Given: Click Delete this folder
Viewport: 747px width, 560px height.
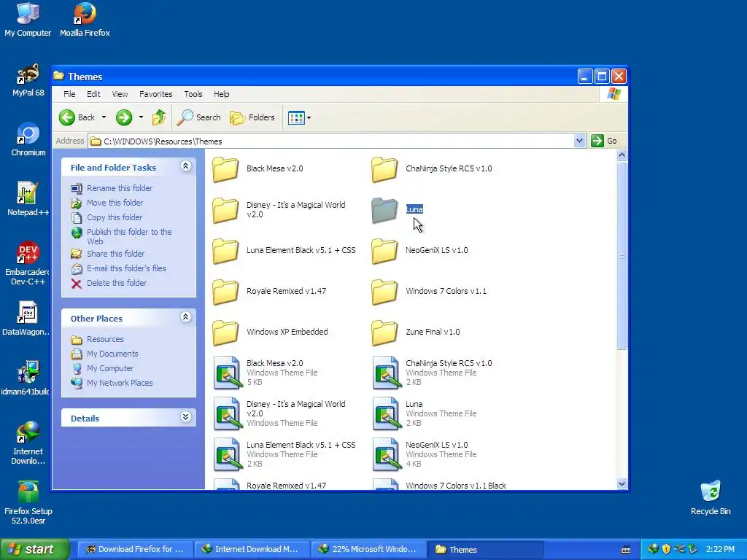Looking at the screenshot, I should (117, 283).
